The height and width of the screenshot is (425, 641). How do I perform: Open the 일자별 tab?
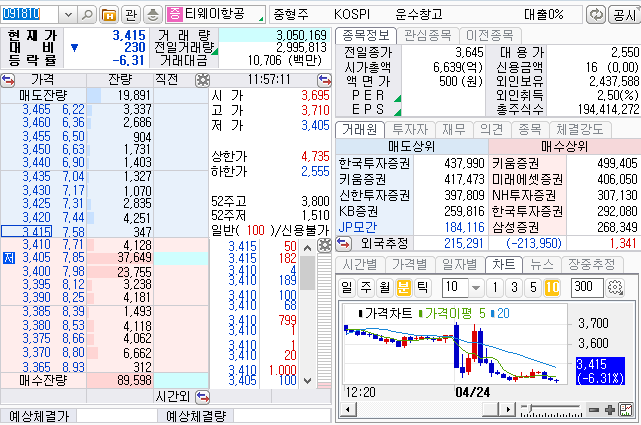coord(459,265)
